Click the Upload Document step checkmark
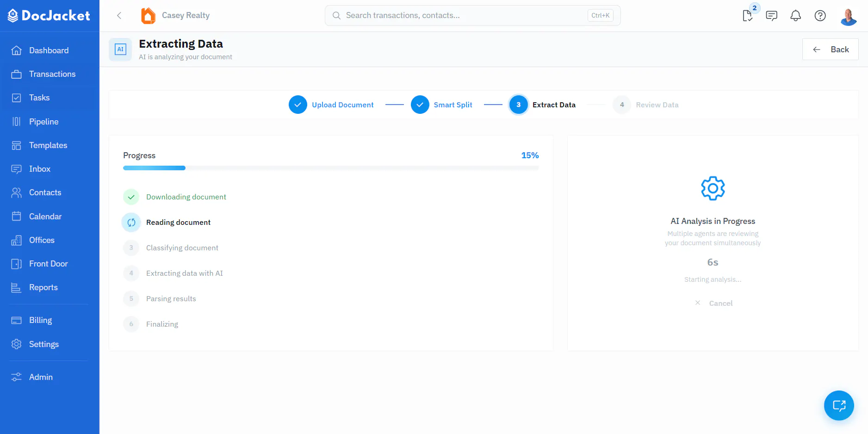Viewport: 868px width, 434px height. [298, 105]
